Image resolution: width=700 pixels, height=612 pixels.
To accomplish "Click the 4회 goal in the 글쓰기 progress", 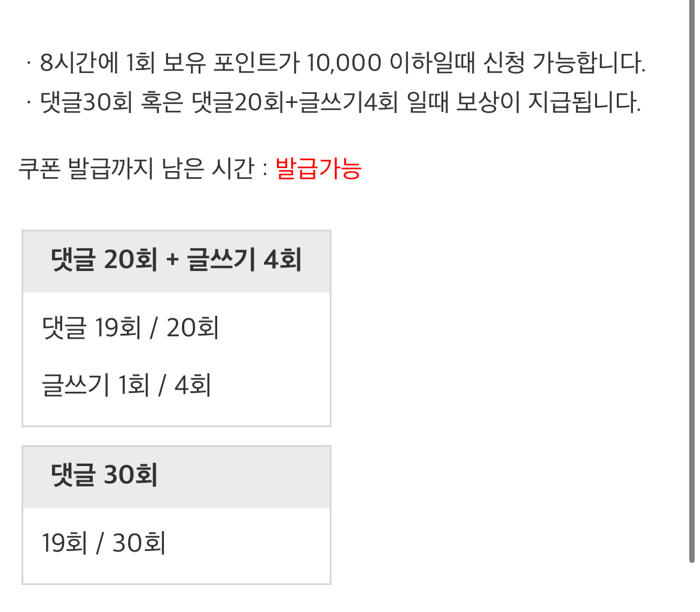I will (193, 385).
